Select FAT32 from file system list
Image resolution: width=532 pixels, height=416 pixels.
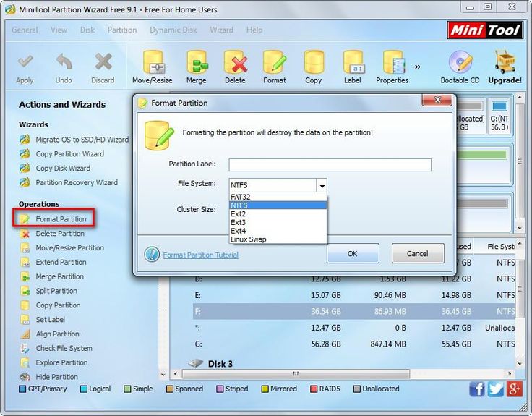(x=278, y=197)
